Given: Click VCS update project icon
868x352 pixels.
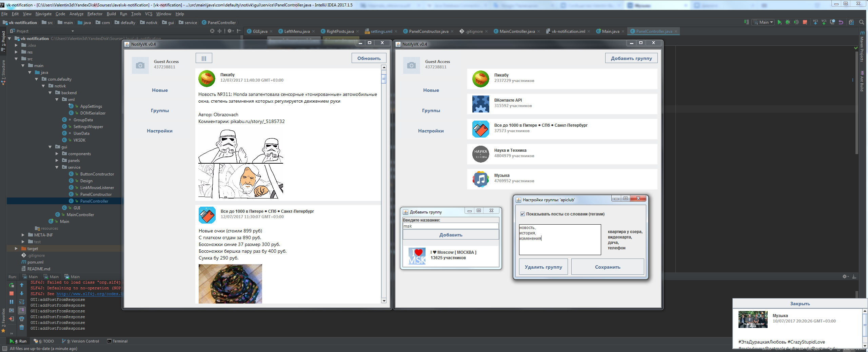Looking at the screenshot, I should coord(815,22).
